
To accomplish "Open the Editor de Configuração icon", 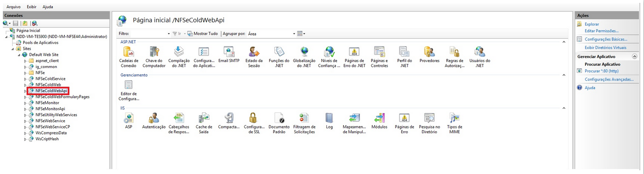I will tap(128, 86).
